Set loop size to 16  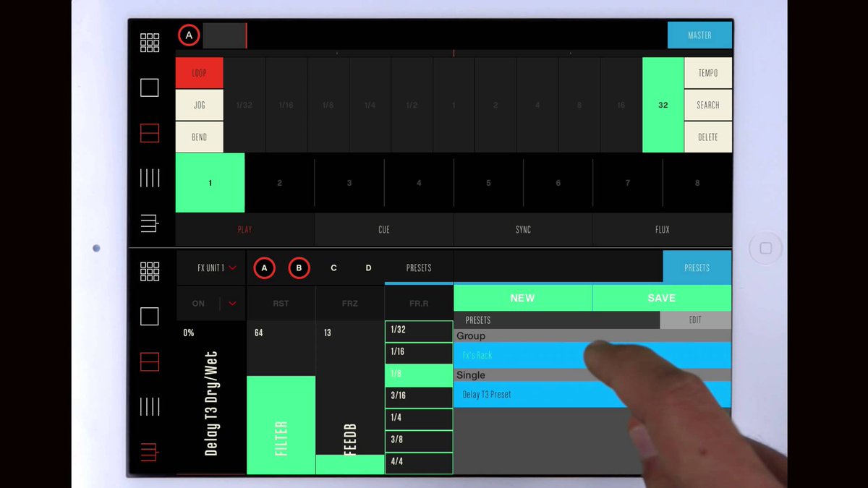(621, 105)
